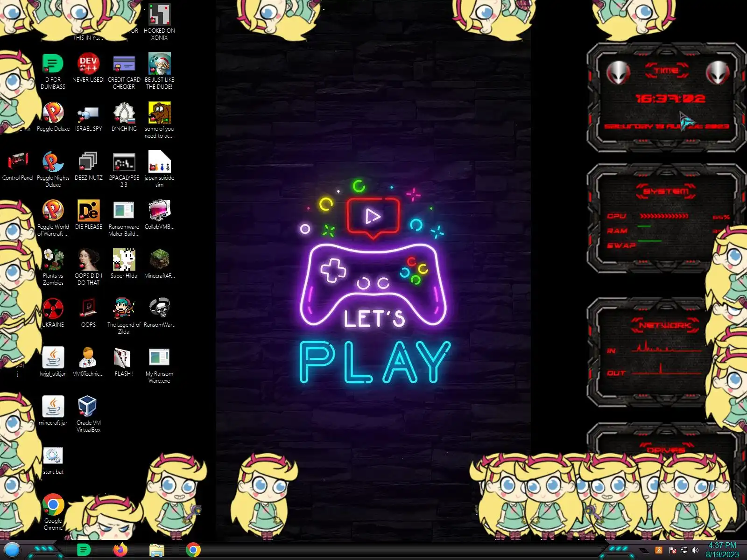Open the 'some of you need to ac...' dog icon

(x=159, y=120)
